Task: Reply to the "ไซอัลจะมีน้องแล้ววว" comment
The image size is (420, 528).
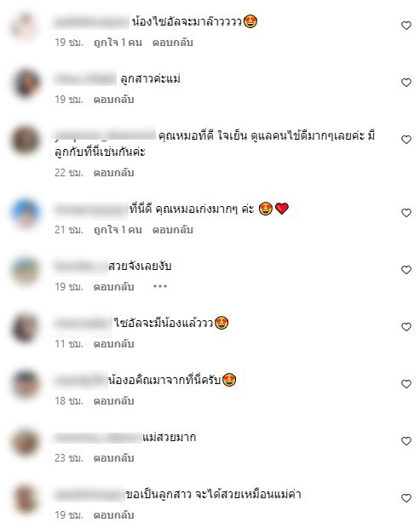Action: coord(113,344)
